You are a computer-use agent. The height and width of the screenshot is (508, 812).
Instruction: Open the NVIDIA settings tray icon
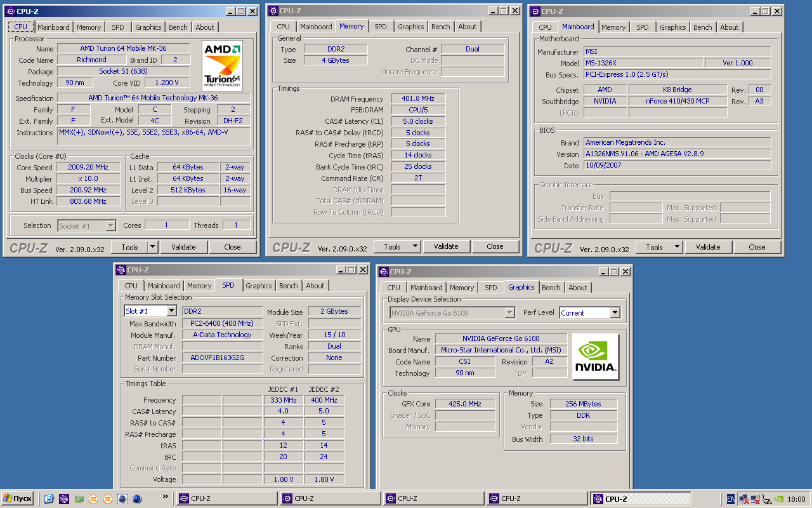point(779,499)
